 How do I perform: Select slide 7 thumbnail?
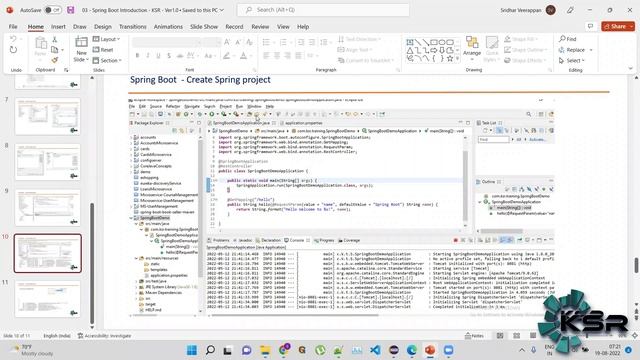tap(48, 117)
